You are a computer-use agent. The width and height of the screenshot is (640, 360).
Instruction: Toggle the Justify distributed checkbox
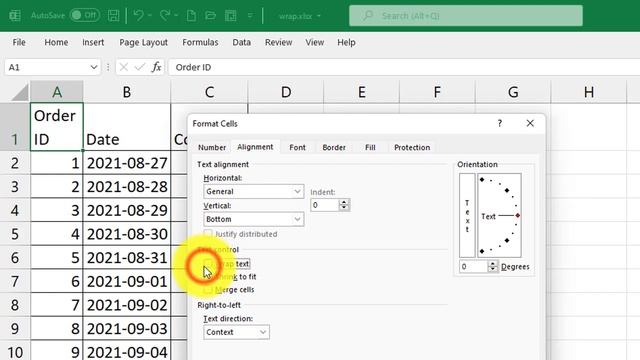(x=208, y=234)
